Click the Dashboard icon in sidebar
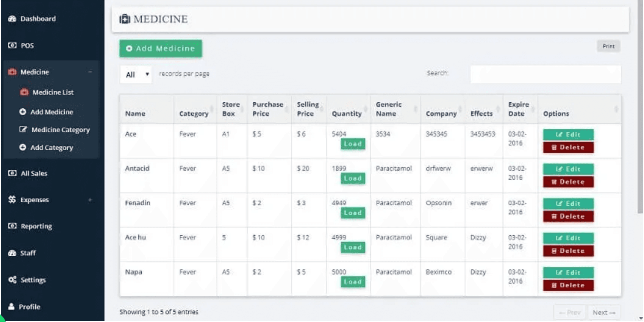The image size is (644, 322). pyautogui.click(x=12, y=19)
